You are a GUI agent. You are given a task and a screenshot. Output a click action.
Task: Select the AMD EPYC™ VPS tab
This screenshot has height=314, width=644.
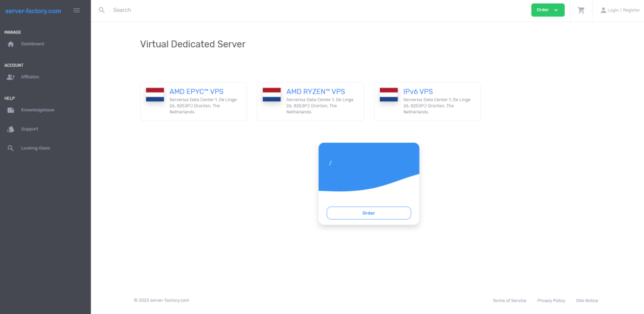[194, 101]
